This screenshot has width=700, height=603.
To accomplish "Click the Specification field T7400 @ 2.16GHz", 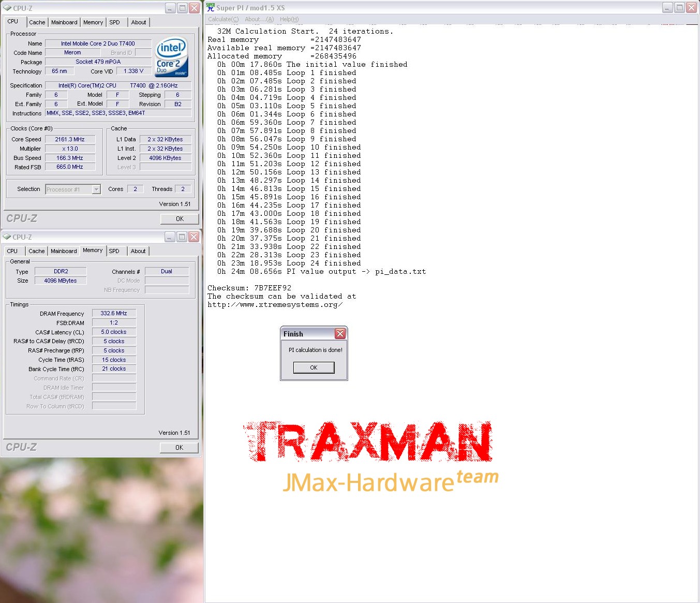I will (118, 85).
